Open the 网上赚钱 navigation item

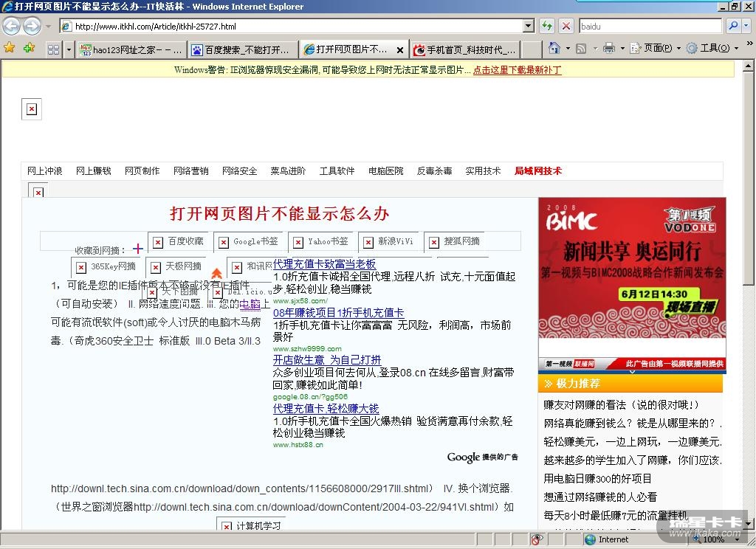(94, 171)
